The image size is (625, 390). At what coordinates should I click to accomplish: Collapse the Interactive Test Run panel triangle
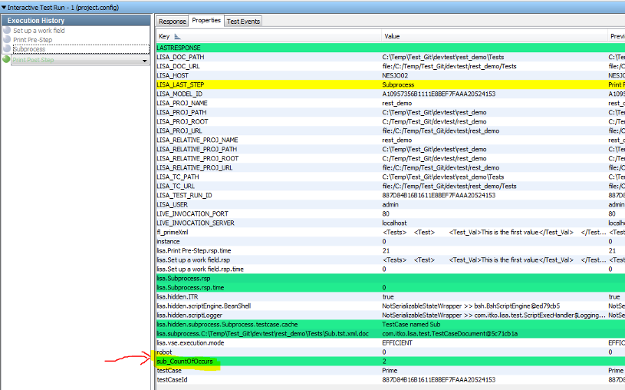[x=4, y=7]
